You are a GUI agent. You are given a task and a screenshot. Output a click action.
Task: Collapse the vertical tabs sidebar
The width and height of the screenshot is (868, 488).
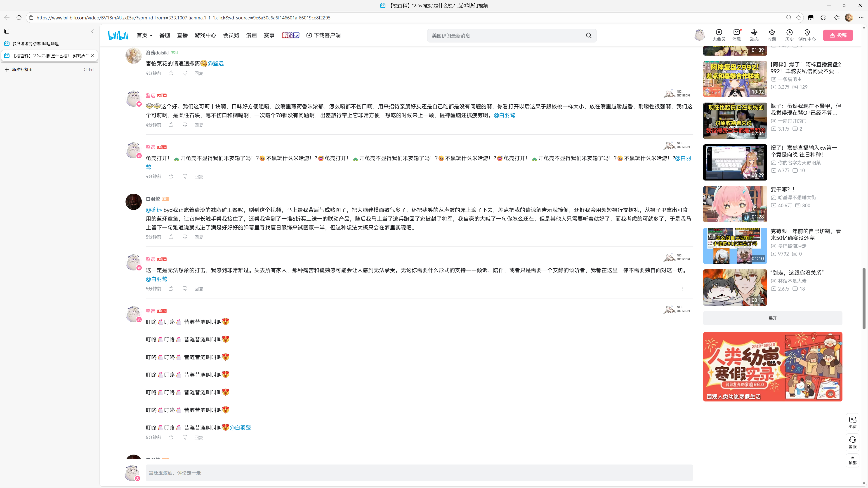[x=93, y=31]
